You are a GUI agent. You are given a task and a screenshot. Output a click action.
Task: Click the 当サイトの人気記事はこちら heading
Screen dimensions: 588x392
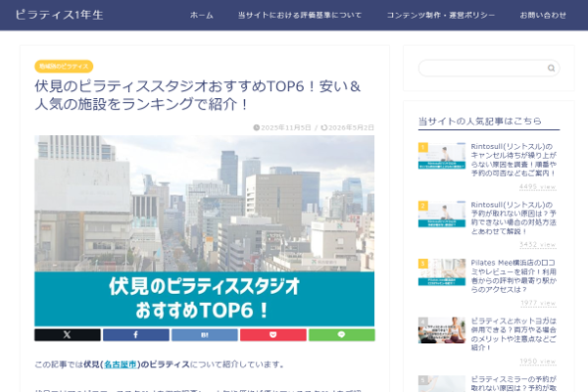(480, 122)
